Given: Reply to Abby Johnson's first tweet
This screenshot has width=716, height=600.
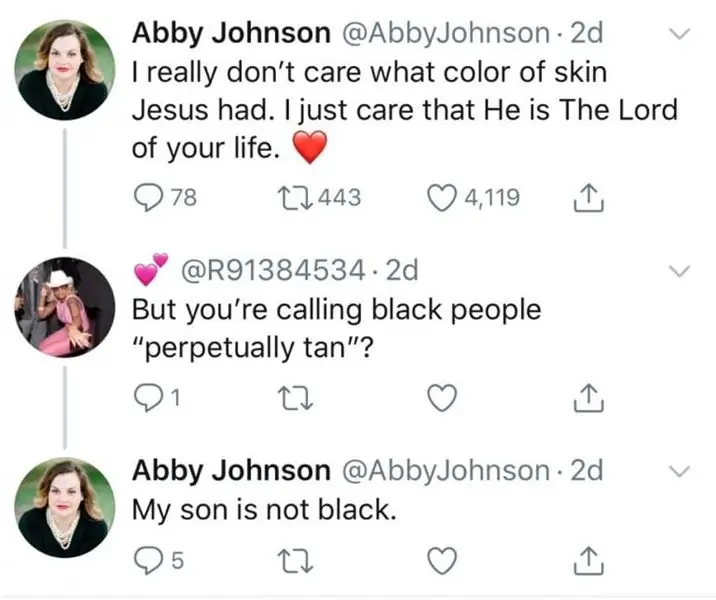Looking at the screenshot, I should 148,198.
